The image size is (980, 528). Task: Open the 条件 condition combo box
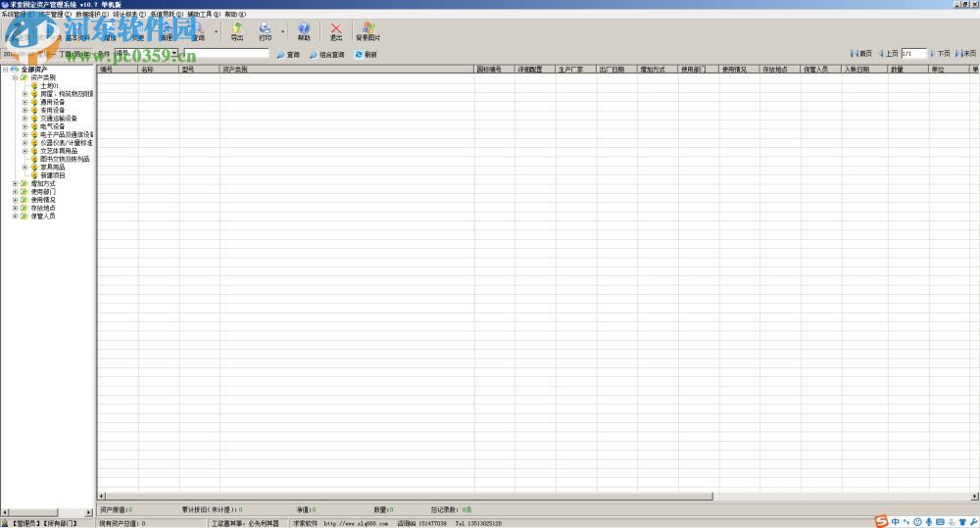click(147, 54)
